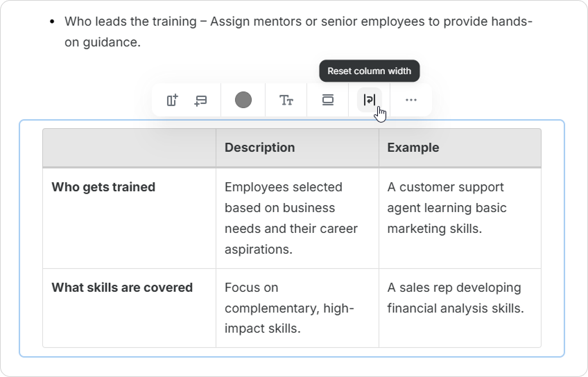Select the empty top-left header cell
Image resolution: width=588 pixels, height=377 pixels.
pyautogui.click(x=129, y=148)
